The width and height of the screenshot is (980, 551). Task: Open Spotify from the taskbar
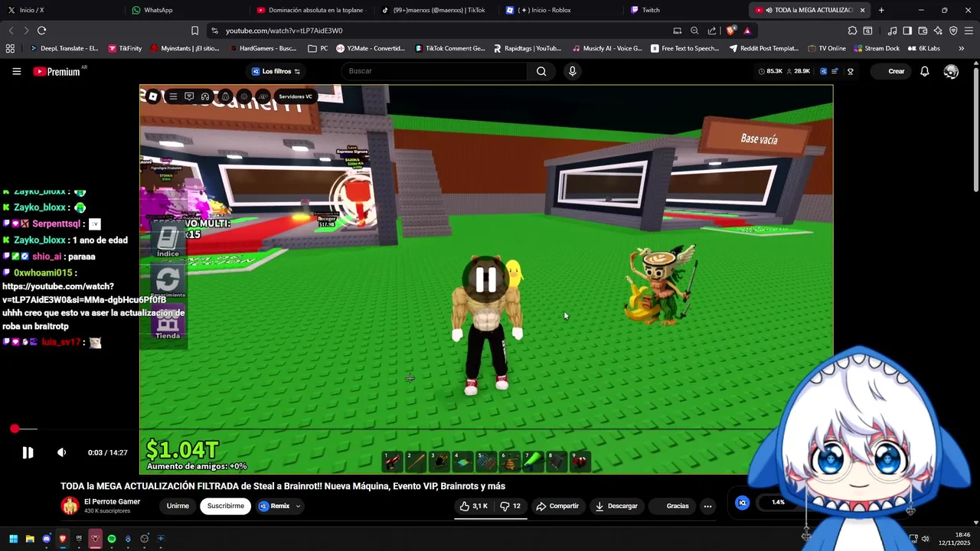[x=112, y=539]
